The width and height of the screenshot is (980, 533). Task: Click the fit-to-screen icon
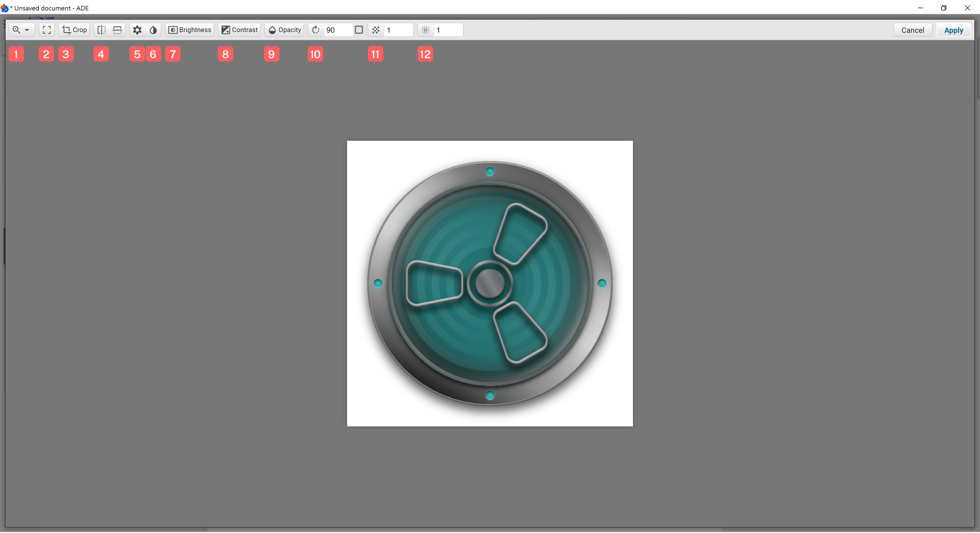[x=46, y=30]
